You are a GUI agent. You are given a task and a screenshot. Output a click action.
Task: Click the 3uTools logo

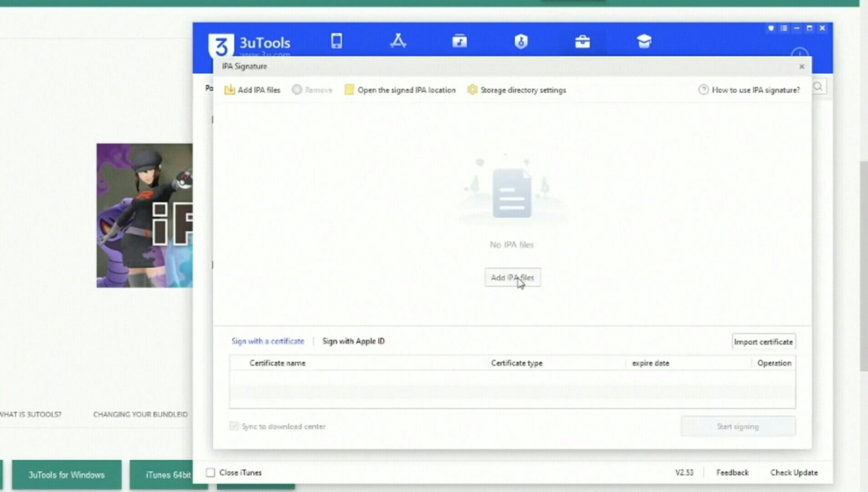pyautogui.click(x=250, y=46)
